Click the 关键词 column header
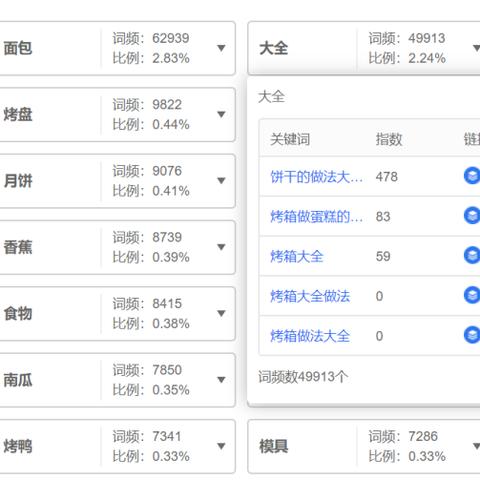Viewport: 480px width, 480px height. coord(290,139)
